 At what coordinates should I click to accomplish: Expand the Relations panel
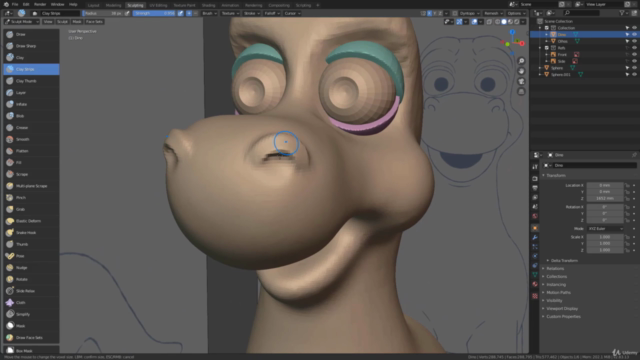(555, 269)
